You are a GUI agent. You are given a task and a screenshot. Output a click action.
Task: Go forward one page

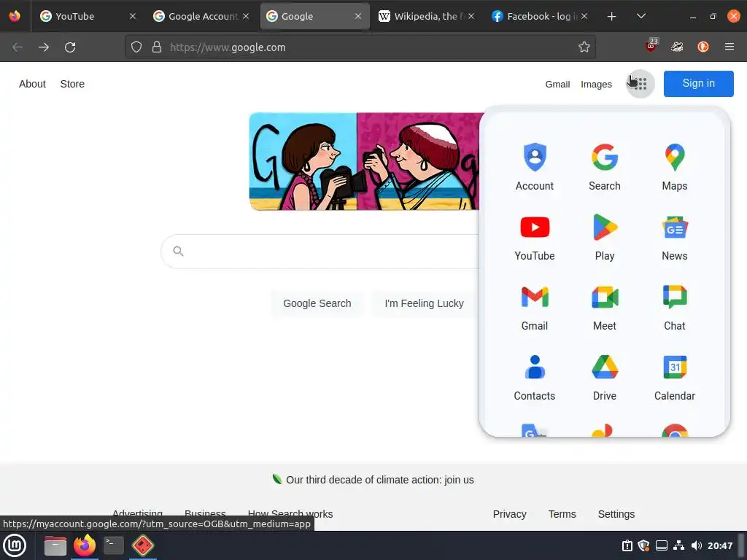tap(43, 47)
